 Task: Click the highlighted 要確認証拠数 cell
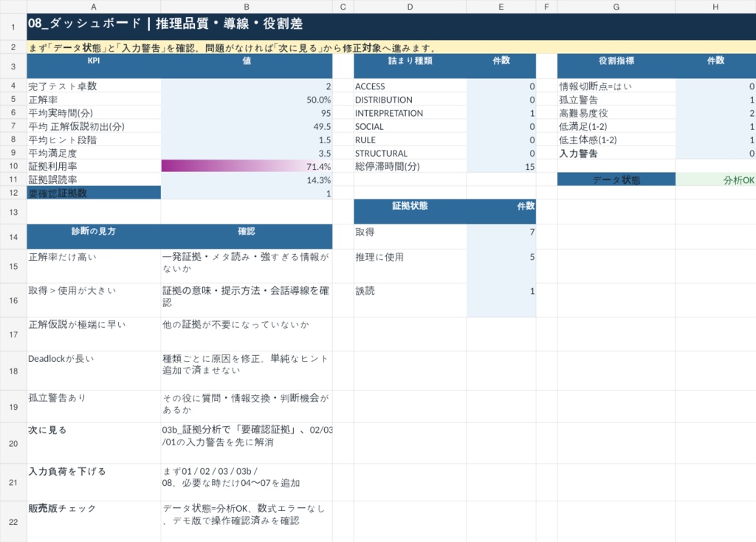coord(94,193)
